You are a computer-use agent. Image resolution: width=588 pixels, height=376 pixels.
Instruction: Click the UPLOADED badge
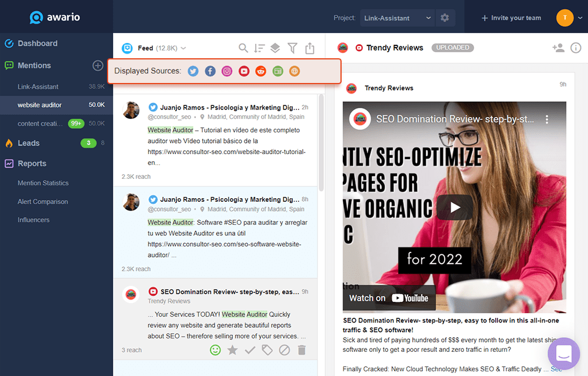pyautogui.click(x=453, y=48)
